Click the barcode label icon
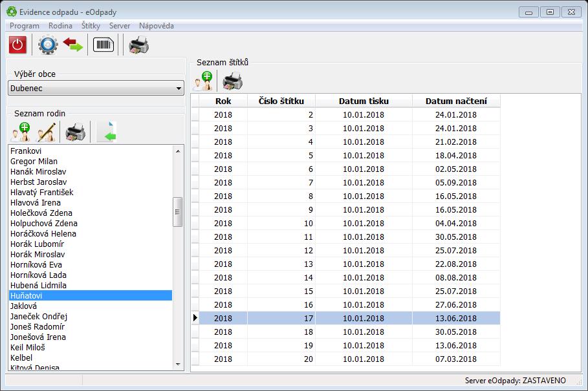The image size is (588, 391). coord(103,45)
